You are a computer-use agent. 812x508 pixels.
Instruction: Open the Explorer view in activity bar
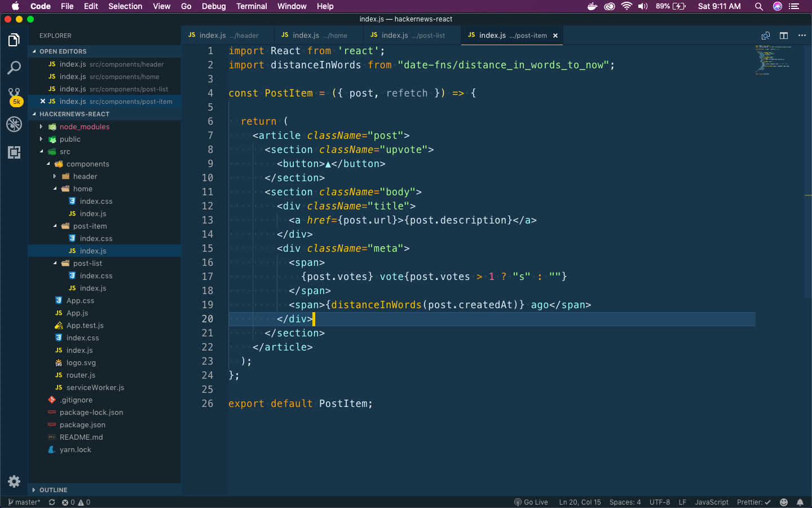click(14, 40)
